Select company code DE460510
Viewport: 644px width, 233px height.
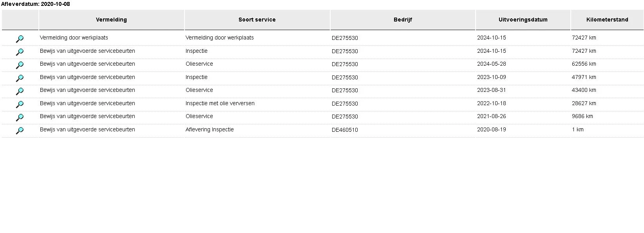(345, 130)
